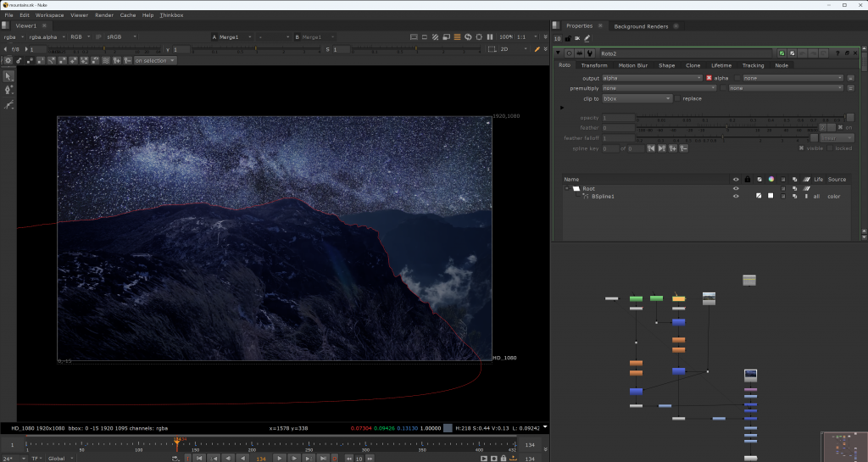
Task: Select the arrow selection tool in viewer toolbar
Action: pyautogui.click(x=9, y=76)
